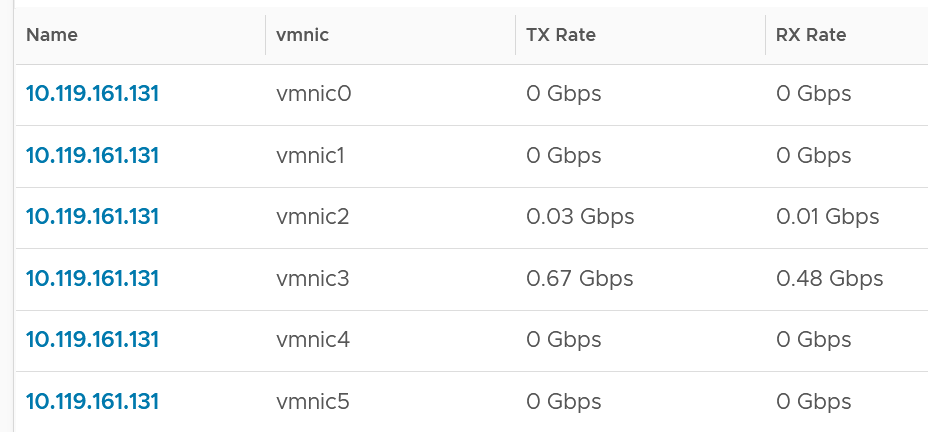This screenshot has width=928, height=432.
Task: Open host link in vmnic1 row
Action: pos(92,156)
